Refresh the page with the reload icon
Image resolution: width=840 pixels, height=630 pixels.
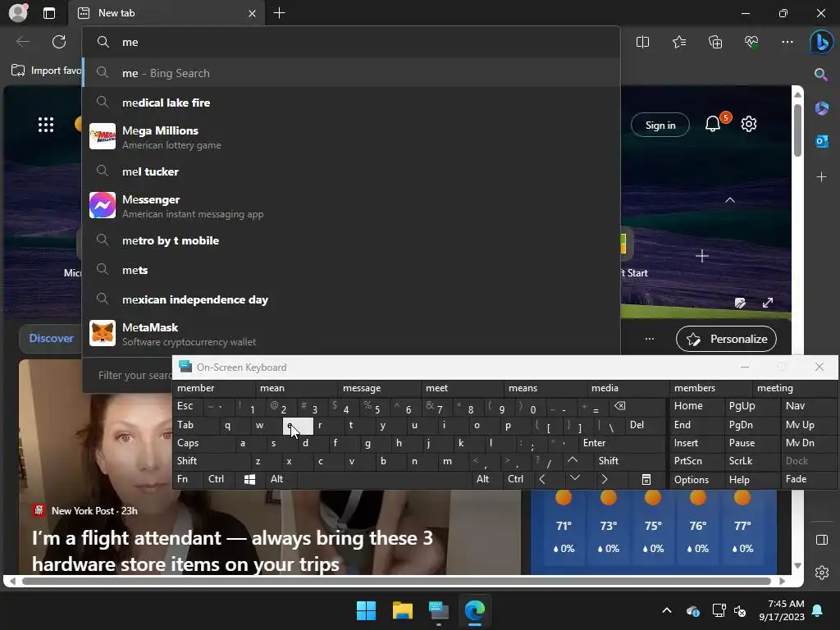[x=59, y=42]
